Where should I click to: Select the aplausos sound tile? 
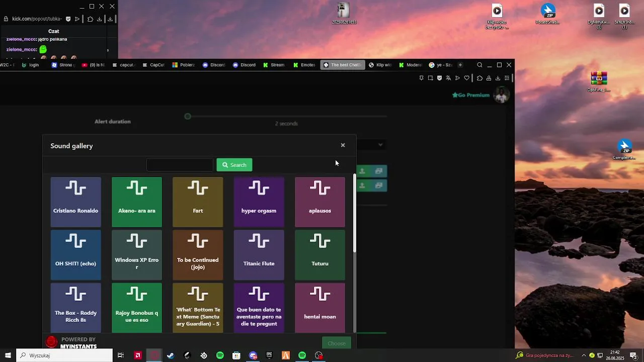[320, 202]
